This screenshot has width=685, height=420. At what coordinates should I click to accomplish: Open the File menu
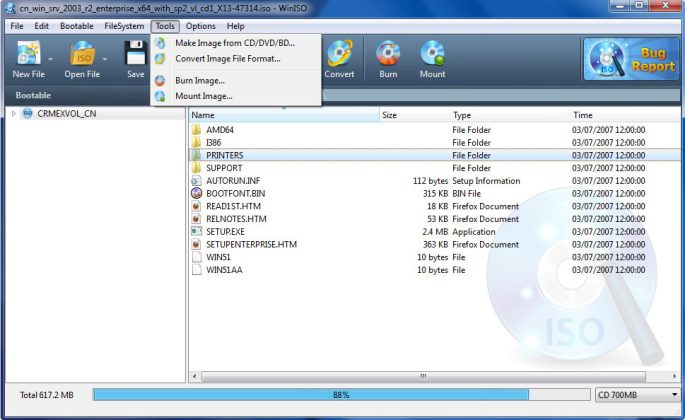17,26
